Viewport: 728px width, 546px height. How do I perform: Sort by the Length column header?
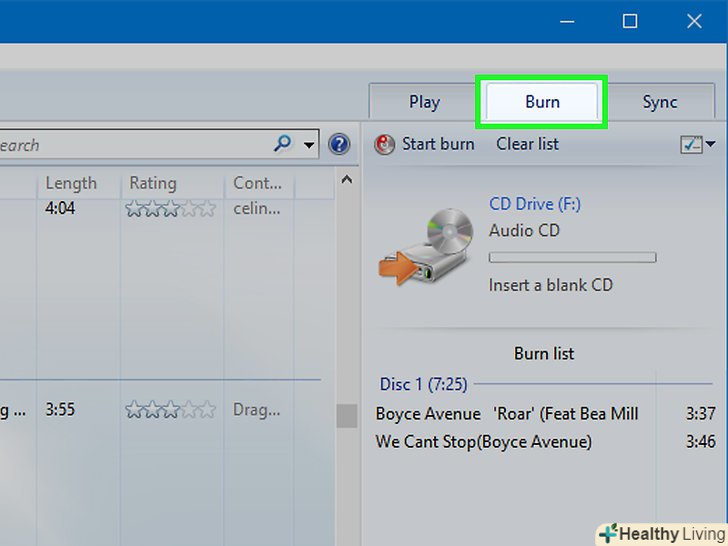(x=71, y=183)
